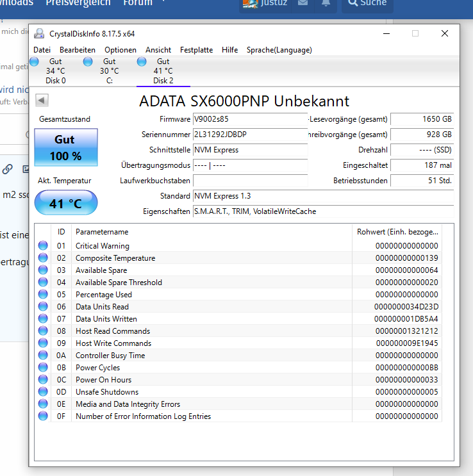This screenshot has width=473, height=476.
Task: Open the Optionen menu
Action: click(x=120, y=50)
